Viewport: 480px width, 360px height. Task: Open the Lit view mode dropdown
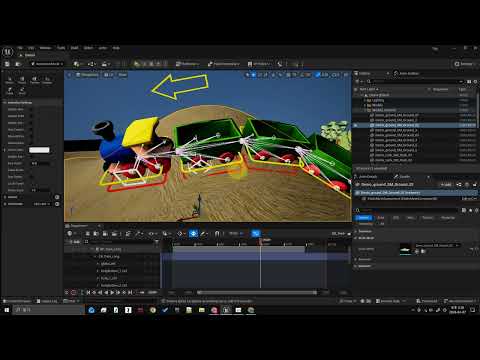click(109, 75)
